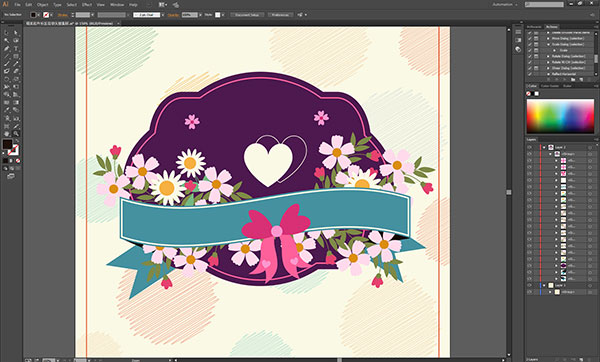The width and height of the screenshot is (600, 362).
Task: Select the Type tool
Action: pos(16,49)
